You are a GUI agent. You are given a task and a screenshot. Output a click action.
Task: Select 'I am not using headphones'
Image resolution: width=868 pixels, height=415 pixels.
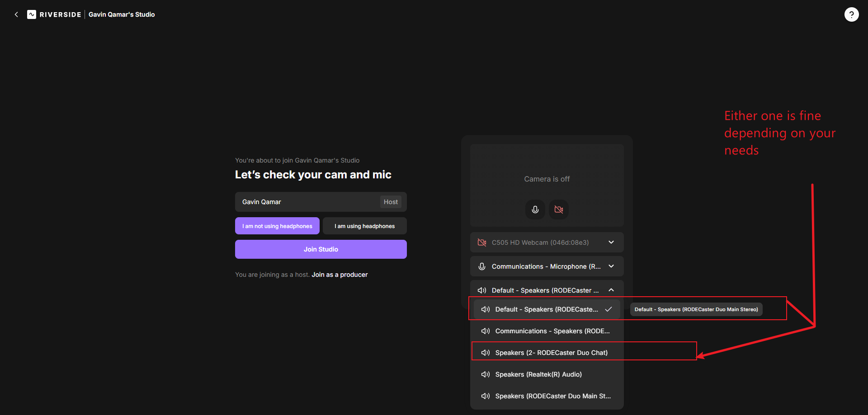pyautogui.click(x=277, y=226)
